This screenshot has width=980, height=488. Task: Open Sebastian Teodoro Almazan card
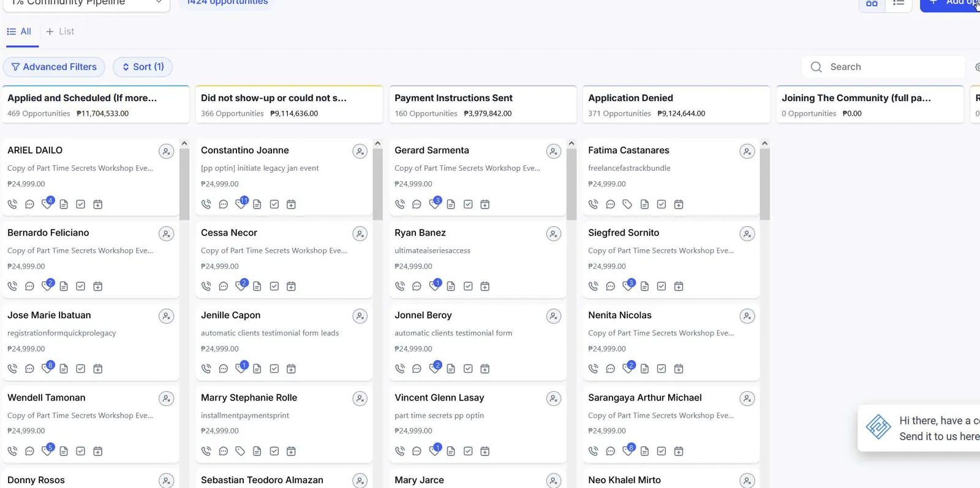click(262, 481)
